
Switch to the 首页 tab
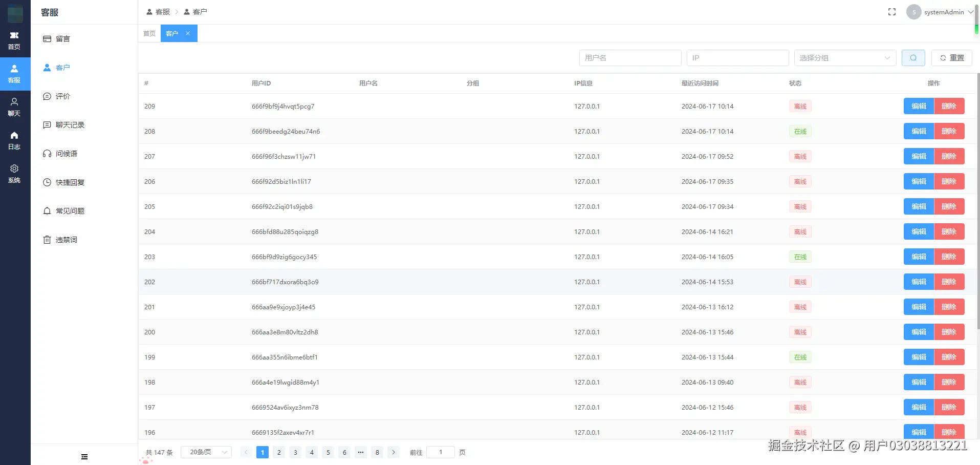tap(149, 33)
